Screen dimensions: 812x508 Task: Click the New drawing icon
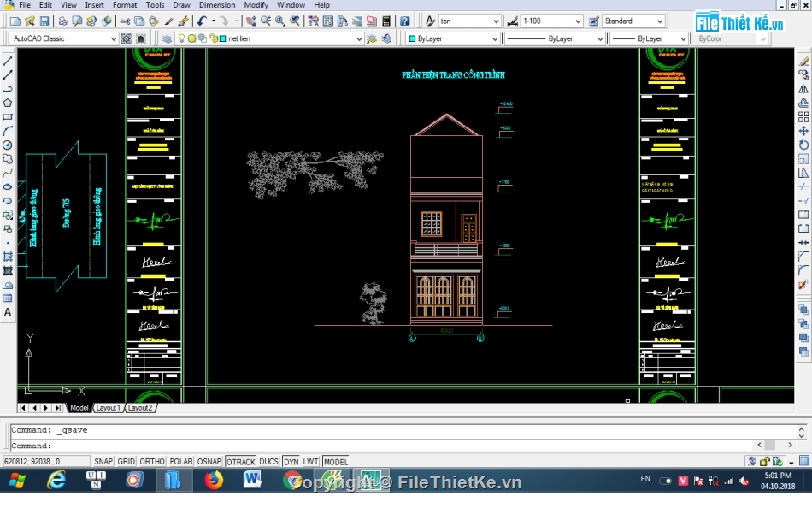15,21
